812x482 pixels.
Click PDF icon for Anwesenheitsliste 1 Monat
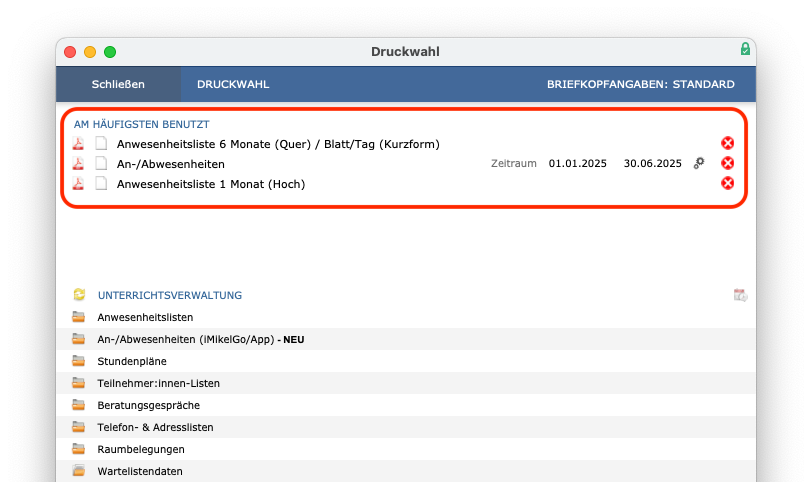point(78,183)
